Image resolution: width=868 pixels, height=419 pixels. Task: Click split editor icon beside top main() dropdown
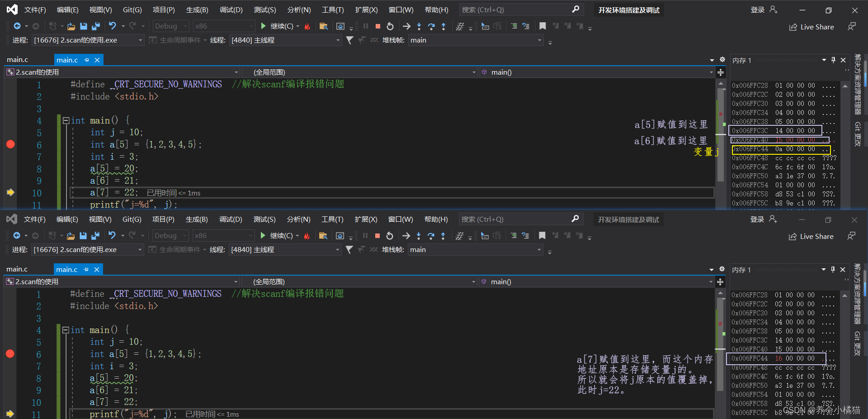pyautogui.click(x=721, y=72)
